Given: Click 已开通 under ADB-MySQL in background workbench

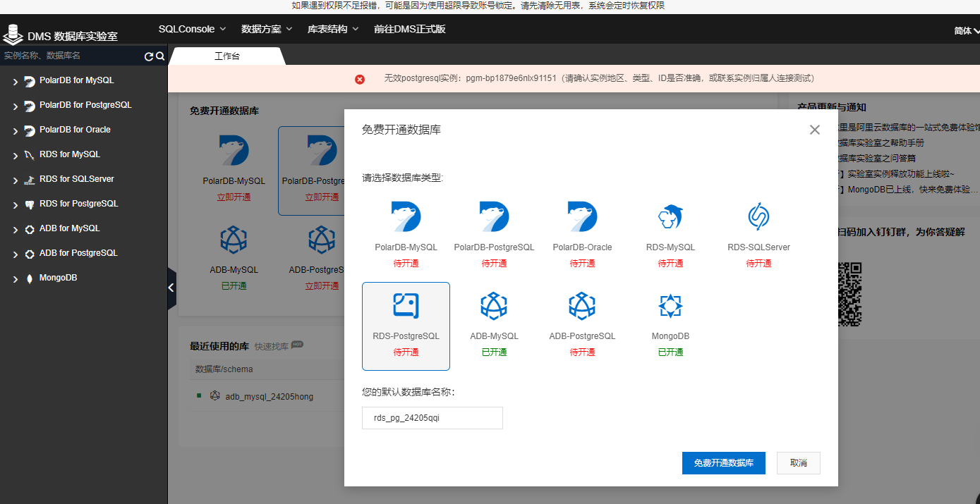Looking at the screenshot, I should click(x=234, y=286).
